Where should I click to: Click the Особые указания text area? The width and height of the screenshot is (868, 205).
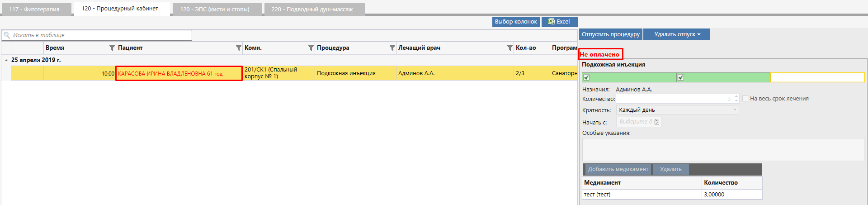722,149
